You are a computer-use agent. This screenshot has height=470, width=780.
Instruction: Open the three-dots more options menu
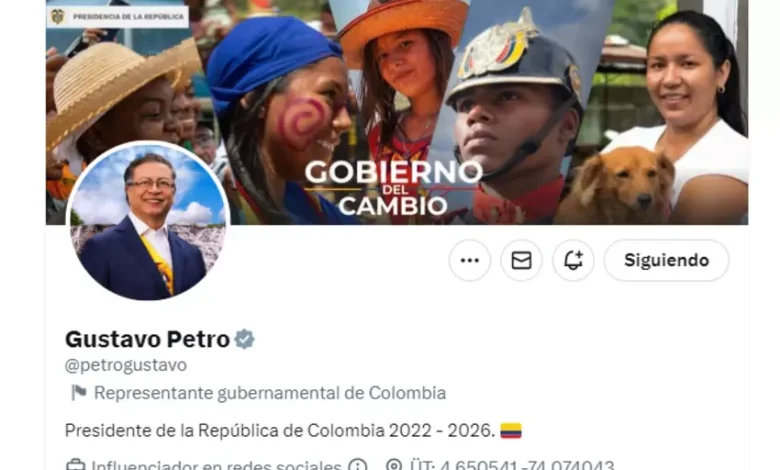[x=470, y=260]
